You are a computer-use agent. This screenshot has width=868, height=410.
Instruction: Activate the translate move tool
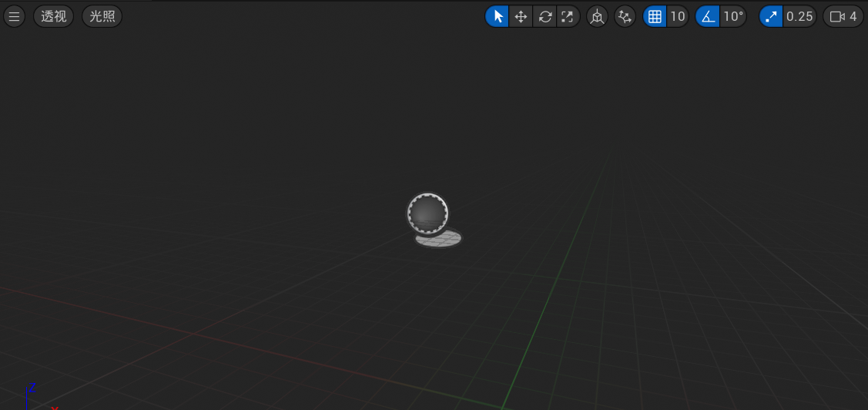coord(521,17)
